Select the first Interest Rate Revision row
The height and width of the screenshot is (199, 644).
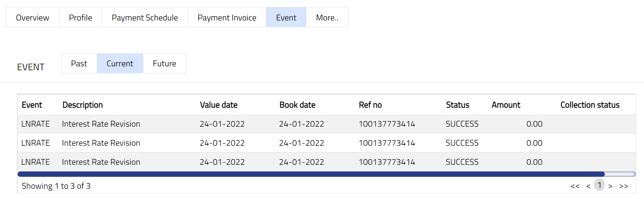[101, 124]
